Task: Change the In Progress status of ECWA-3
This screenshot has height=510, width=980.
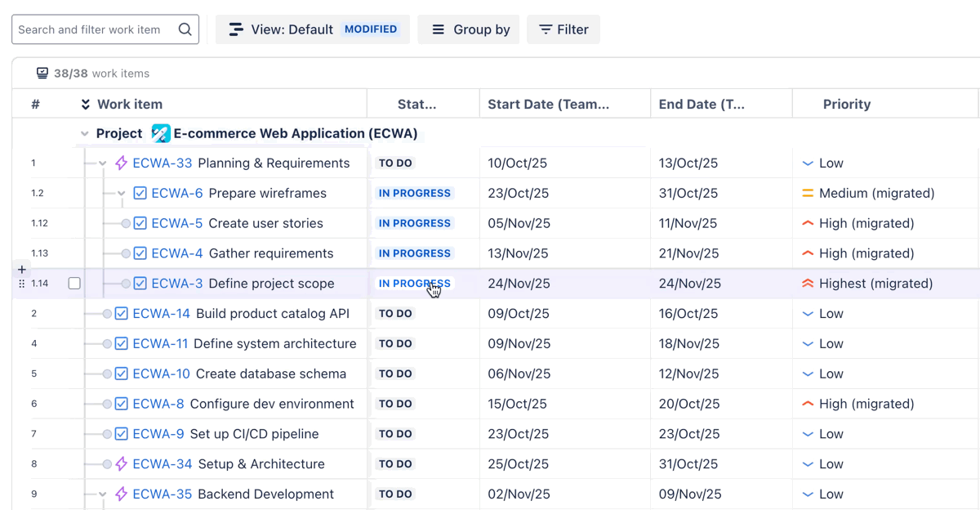Action: (x=414, y=284)
